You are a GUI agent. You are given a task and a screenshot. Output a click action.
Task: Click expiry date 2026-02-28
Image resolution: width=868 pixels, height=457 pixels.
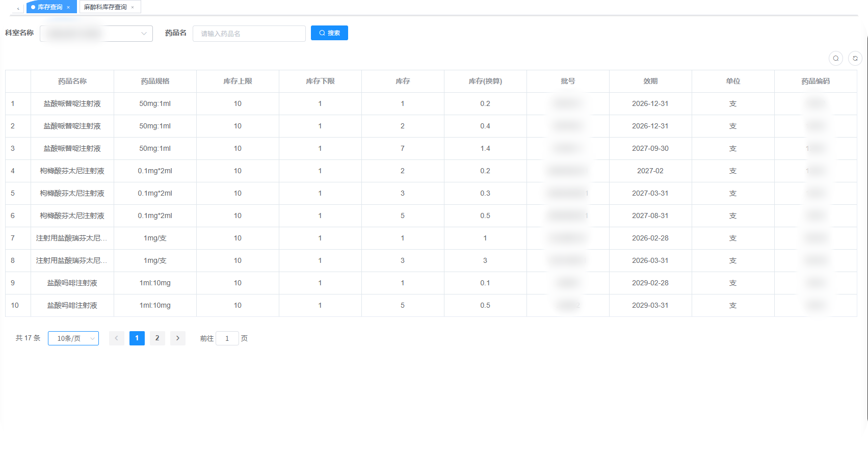[x=650, y=238]
